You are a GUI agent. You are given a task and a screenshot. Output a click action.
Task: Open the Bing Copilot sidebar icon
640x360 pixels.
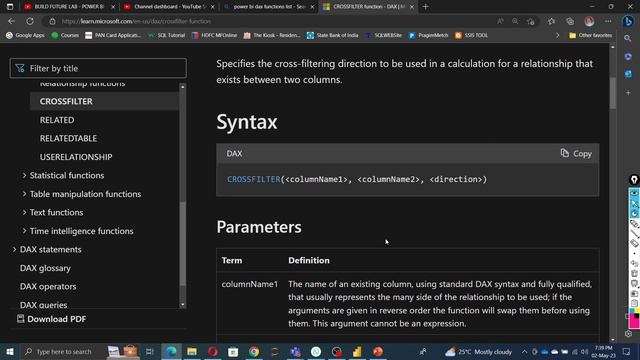tap(629, 21)
